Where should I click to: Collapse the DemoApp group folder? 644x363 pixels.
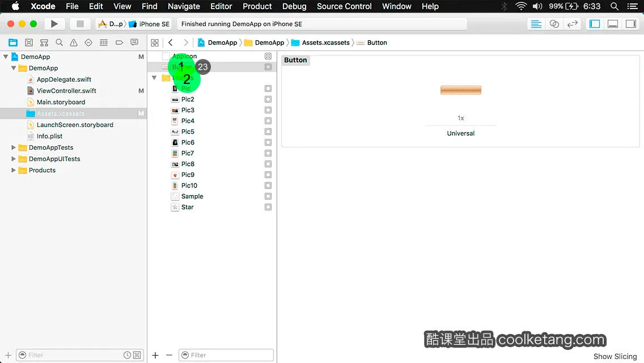pos(14,68)
